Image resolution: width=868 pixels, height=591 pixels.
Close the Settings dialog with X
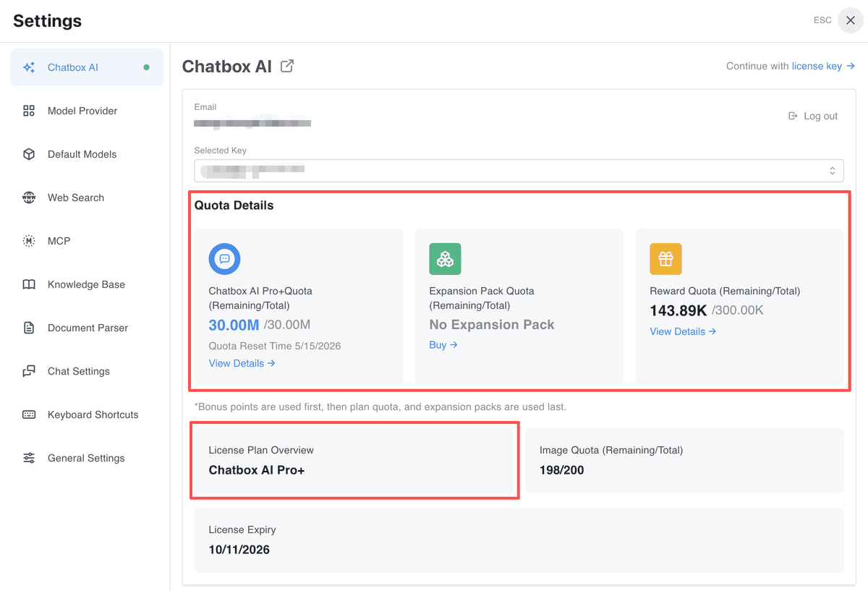pos(851,20)
